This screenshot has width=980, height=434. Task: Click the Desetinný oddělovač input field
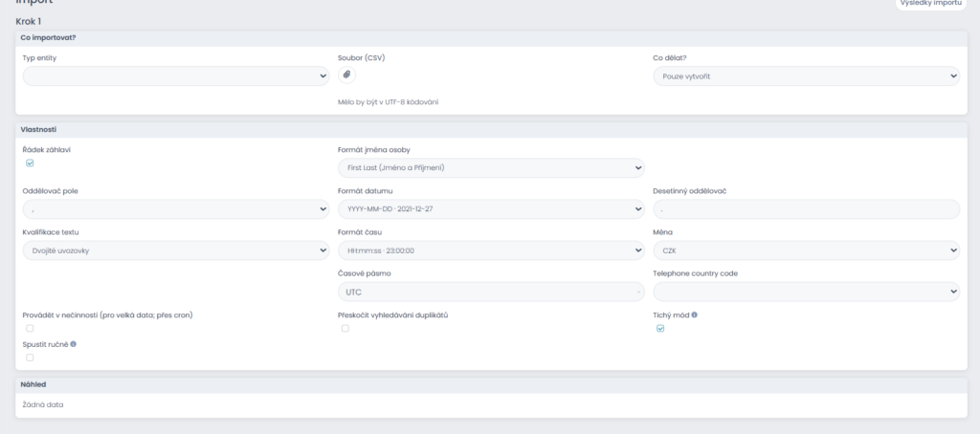(x=806, y=209)
